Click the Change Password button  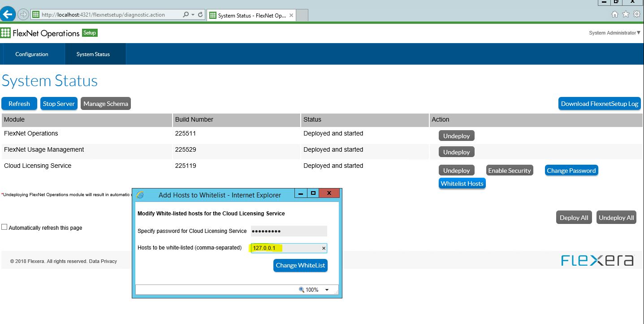(x=571, y=171)
